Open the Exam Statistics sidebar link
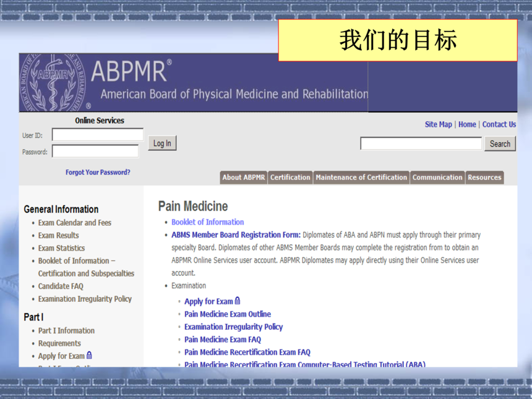The height and width of the screenshot is (399, 532). click(61, 248)
